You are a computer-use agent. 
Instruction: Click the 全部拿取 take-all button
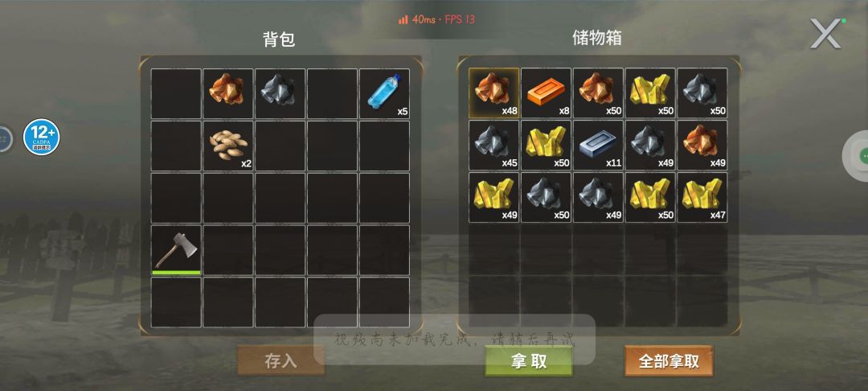tap(669, 361)
